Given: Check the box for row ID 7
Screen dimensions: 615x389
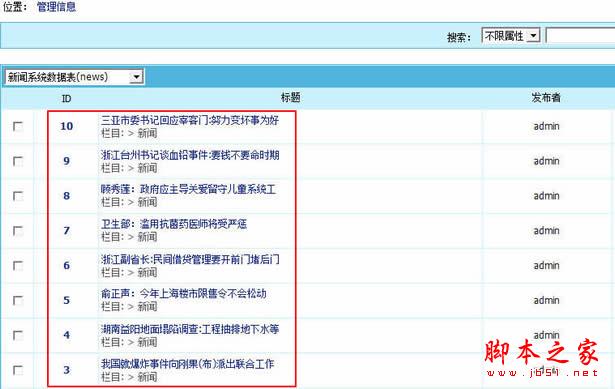Looking at the screenshot, I should click(x=18, y=231).
